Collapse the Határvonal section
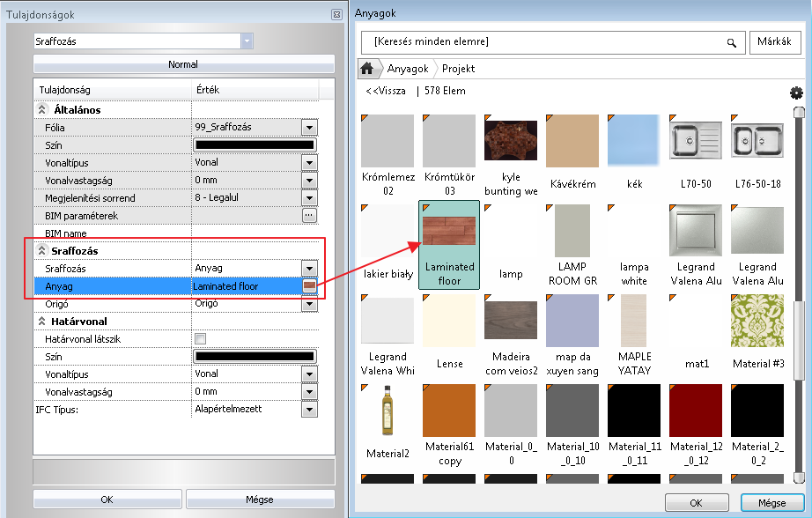Image resolution: width=812 pixels, height=518 pixels. pos(41,322)
